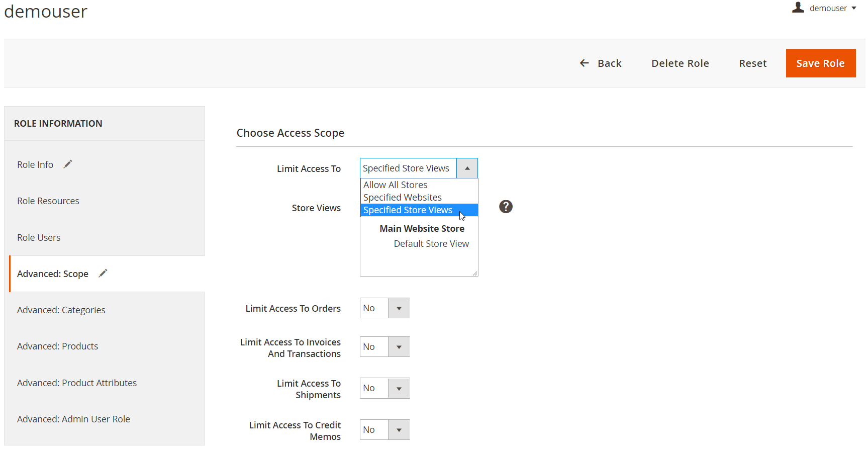Open Advanced: Categories tab
868x450 pixels.
point(61,310)
